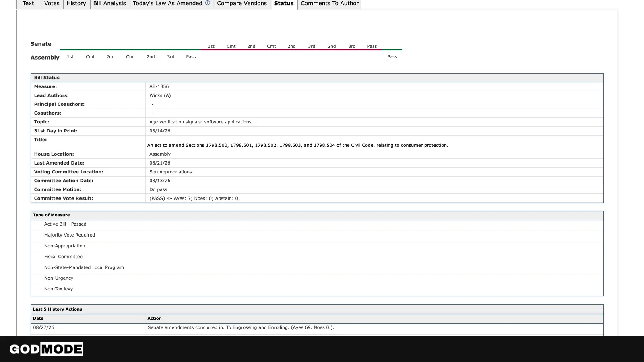Click the Sen Appropriations committee location

click(171, 172)
